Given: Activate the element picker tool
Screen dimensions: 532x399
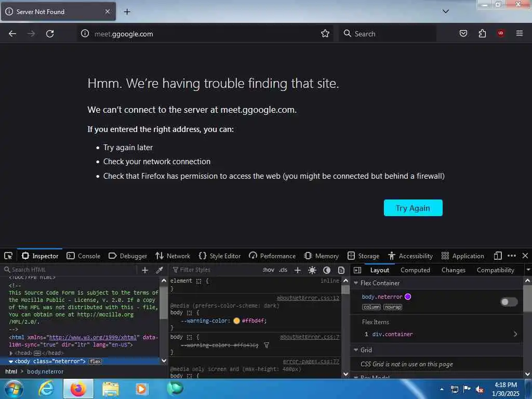Looking at the screenshot, I should click(8, 256).
